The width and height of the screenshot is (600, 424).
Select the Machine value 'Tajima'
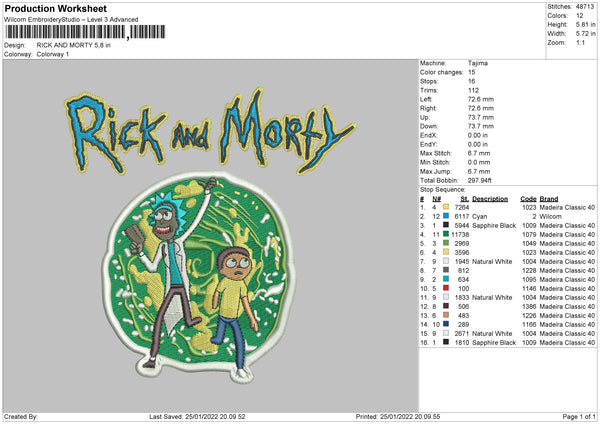tap(478, 63)
